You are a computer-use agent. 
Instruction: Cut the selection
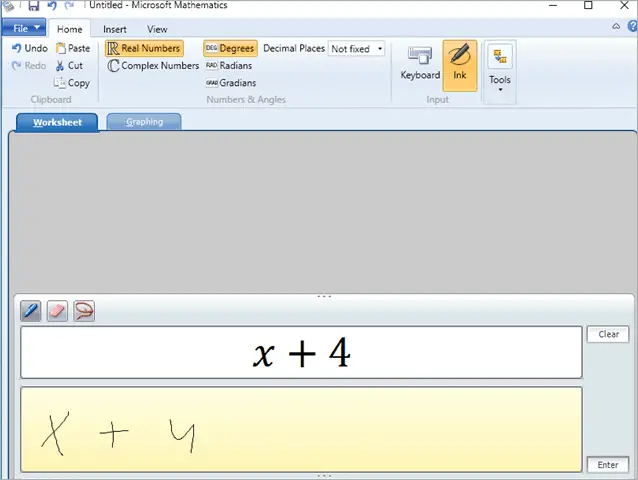[69, 66]
